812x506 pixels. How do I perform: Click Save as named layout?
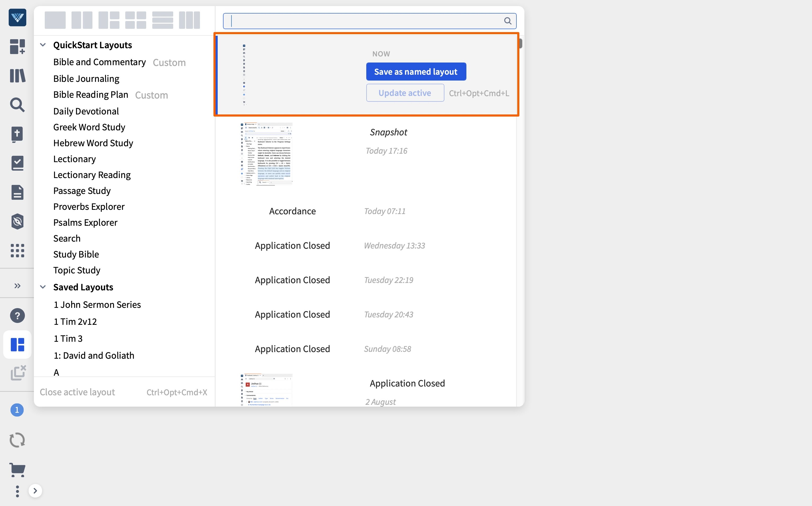pyautogui.click(x=416, y=71)
